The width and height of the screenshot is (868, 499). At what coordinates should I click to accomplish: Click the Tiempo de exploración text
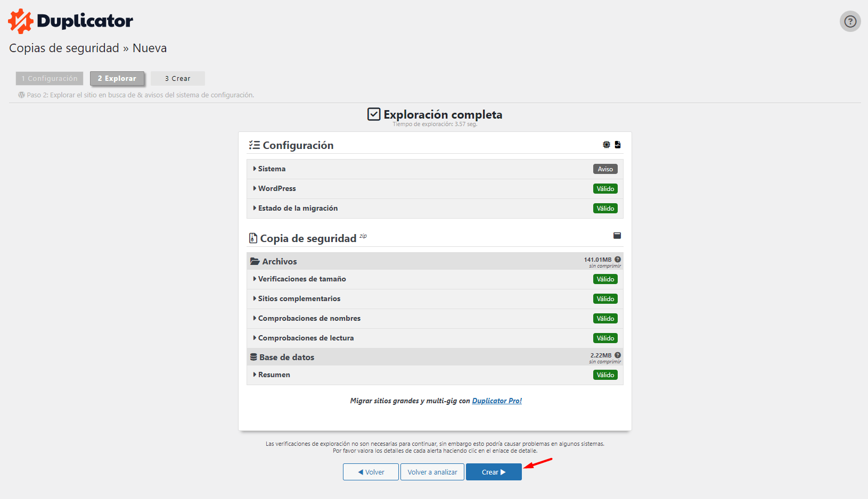pyautogui.click(x=435, y=124)
